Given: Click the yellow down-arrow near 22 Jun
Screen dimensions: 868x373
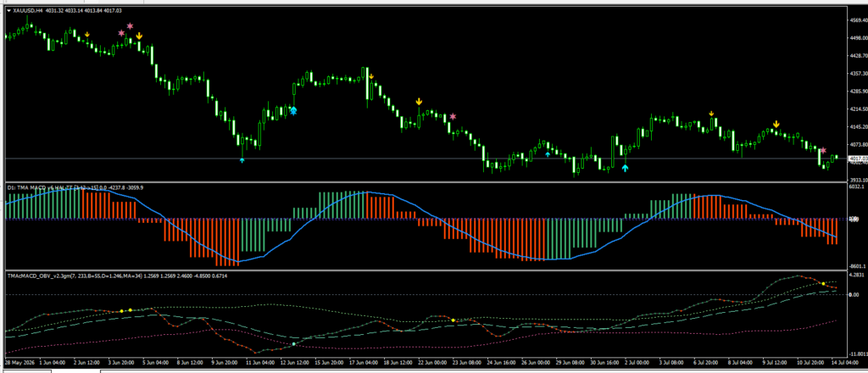Looking at the screenshot, I should coord(419,102).
